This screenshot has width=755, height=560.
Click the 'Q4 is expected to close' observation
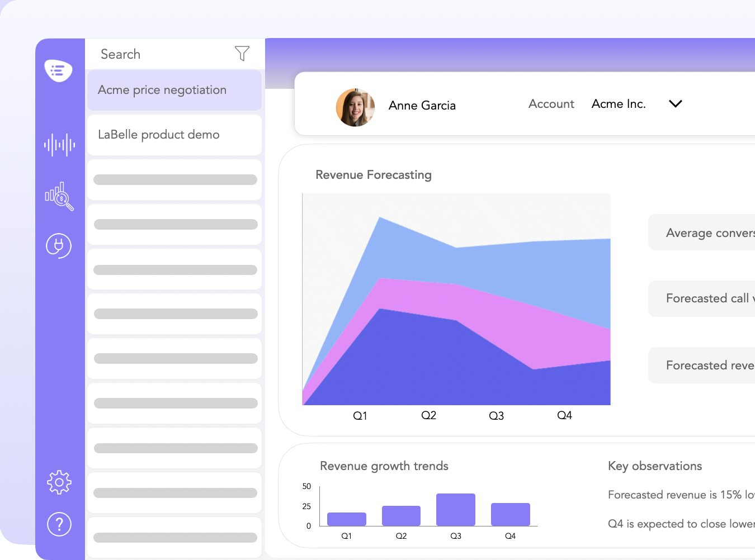pos(681,524)
